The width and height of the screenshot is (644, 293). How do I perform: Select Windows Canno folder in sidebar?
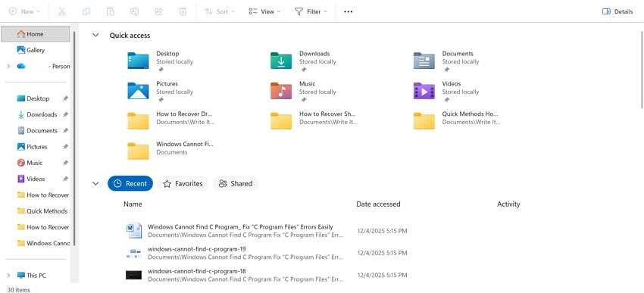click(42, 243)
